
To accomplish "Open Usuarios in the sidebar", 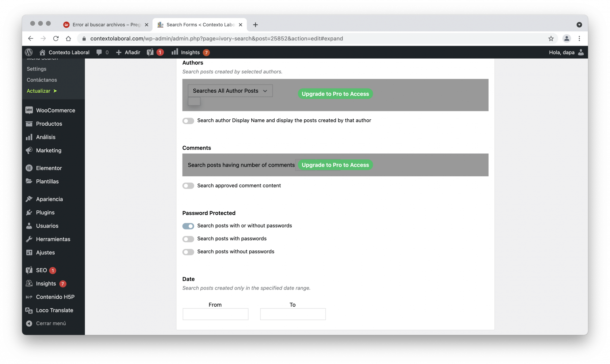I will (53, 226).
